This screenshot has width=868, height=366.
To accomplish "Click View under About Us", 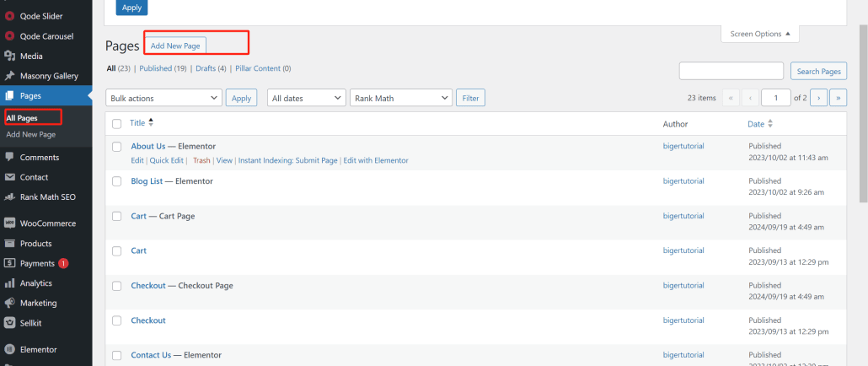I will click(224, 160).
